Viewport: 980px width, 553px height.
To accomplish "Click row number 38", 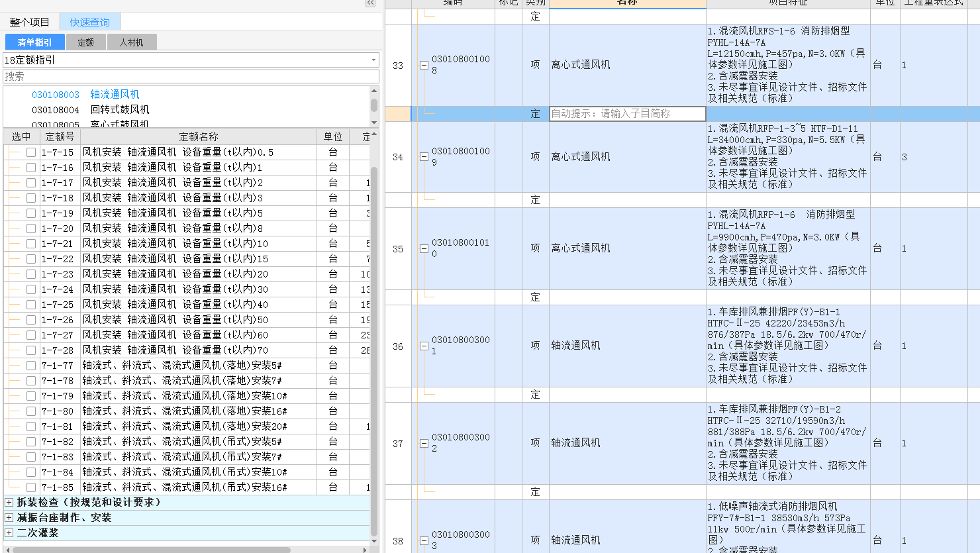I will tap(398, 540).
